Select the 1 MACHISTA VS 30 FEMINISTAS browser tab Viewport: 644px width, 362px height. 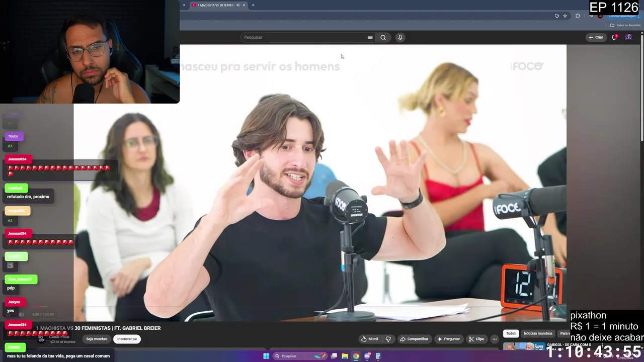click(218, 5)
